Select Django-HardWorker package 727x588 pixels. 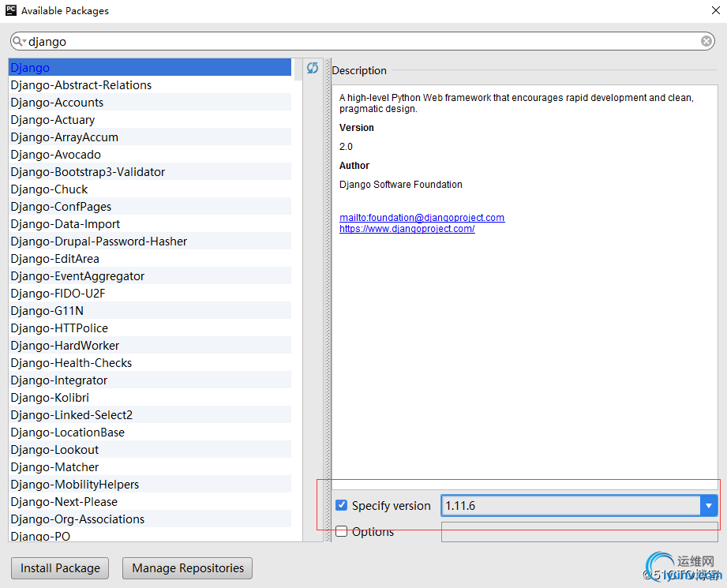coord(150,346)
